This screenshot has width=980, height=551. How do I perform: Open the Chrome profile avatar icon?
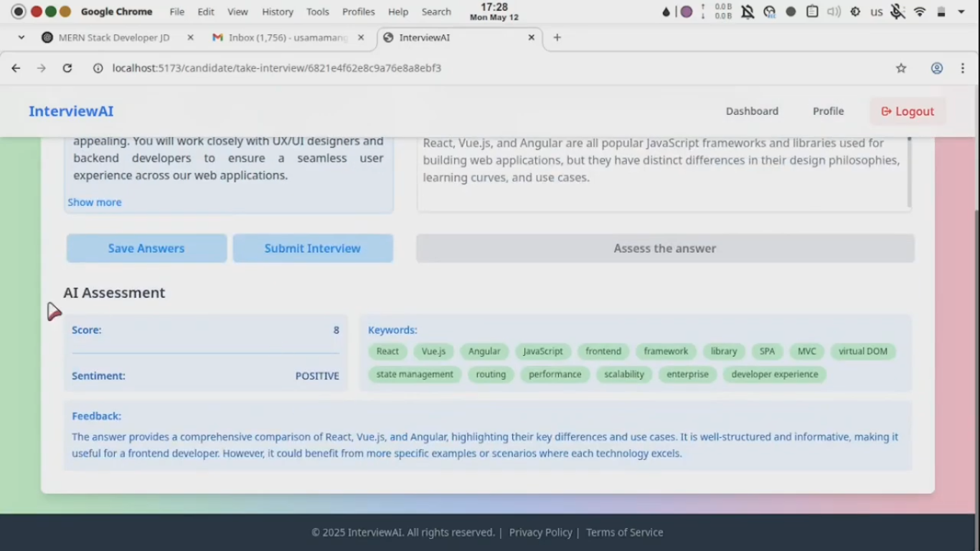(x=937, y=68)
